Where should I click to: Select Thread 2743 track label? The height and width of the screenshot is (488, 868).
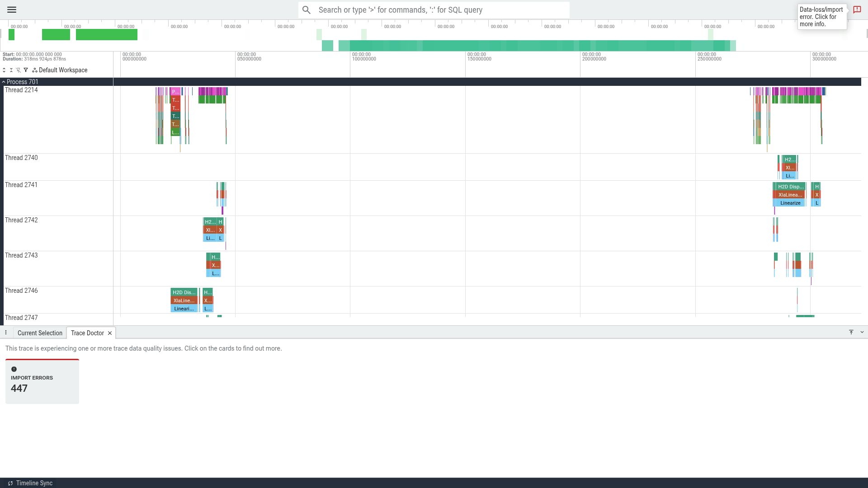[21, 255]
